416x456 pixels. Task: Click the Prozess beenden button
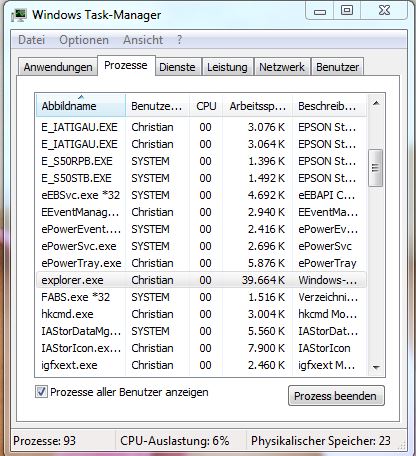[336, 396]
